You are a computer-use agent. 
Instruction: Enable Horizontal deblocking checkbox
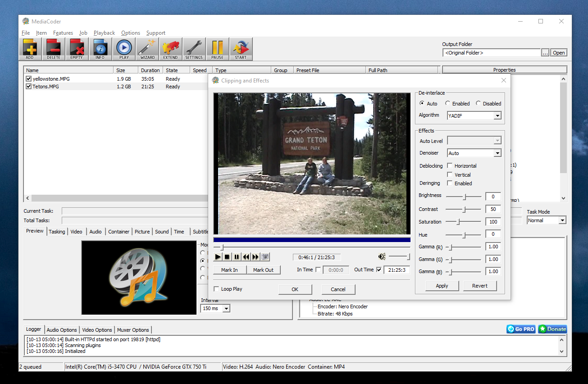450,166
